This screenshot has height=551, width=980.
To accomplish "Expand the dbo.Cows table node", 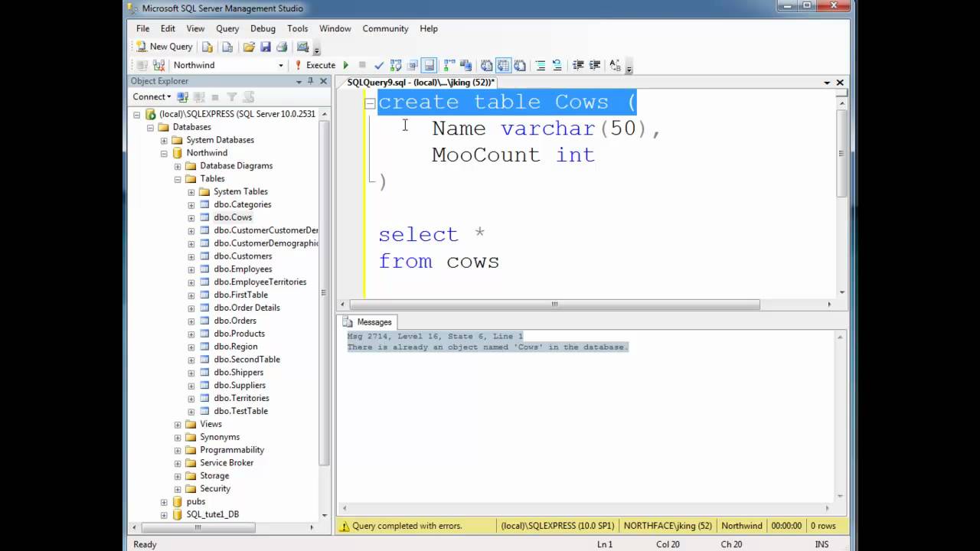I will pyautogui.click(x=191, y=217).
